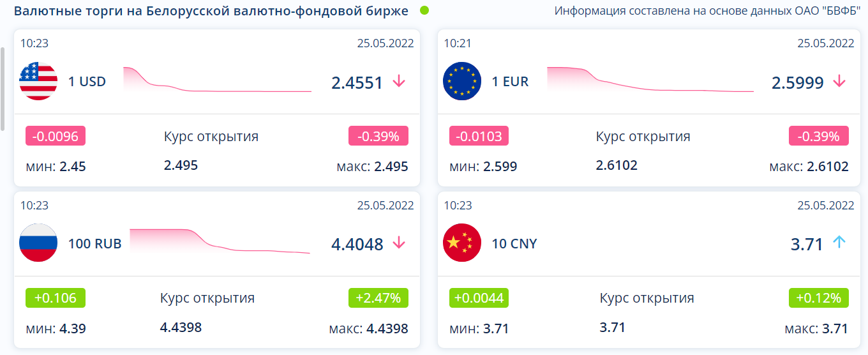
Task: Click the CNY +0.0044 change badge
Action: pos(479,298)
